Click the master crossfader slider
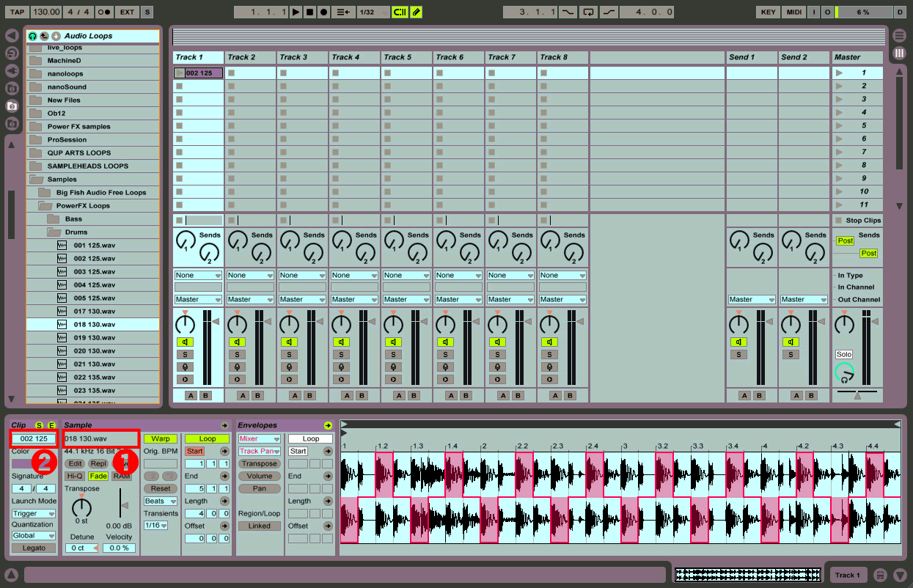The height and width of the screenshot is (588, 913). point(857,394)
